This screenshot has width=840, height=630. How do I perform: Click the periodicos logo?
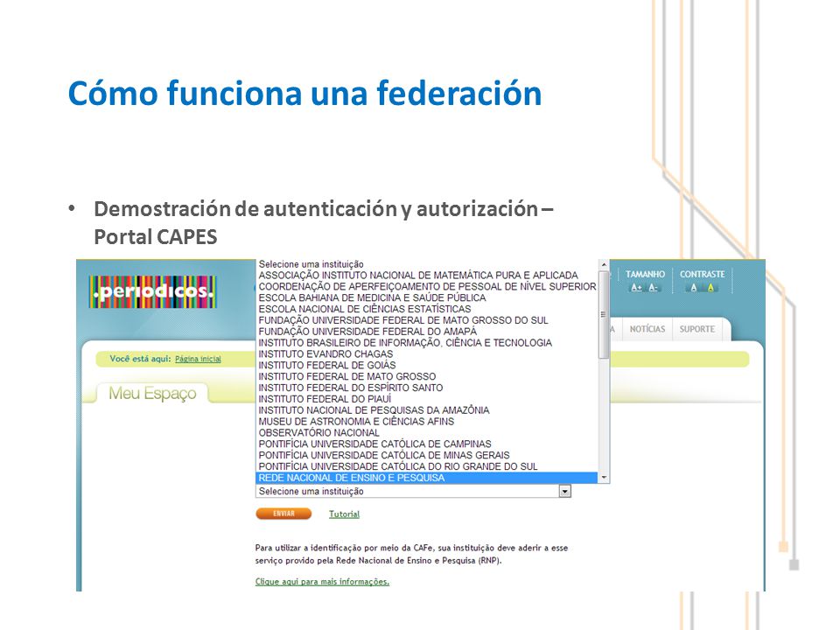pos(152,292)
